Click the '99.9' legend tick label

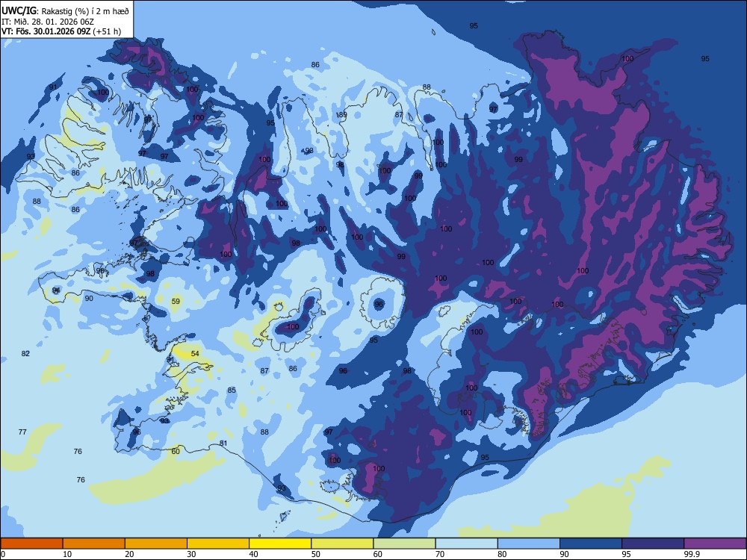(x=692, y=554)
